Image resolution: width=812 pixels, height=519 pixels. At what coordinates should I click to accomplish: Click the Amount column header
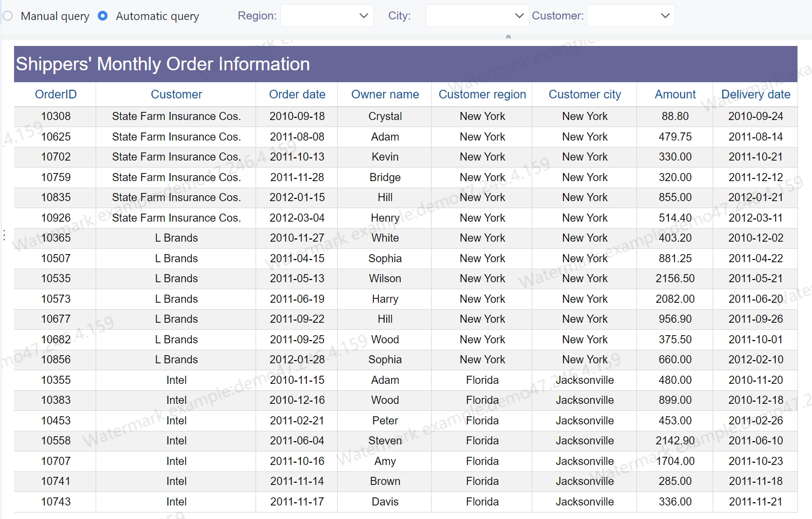tap(675, 95)
